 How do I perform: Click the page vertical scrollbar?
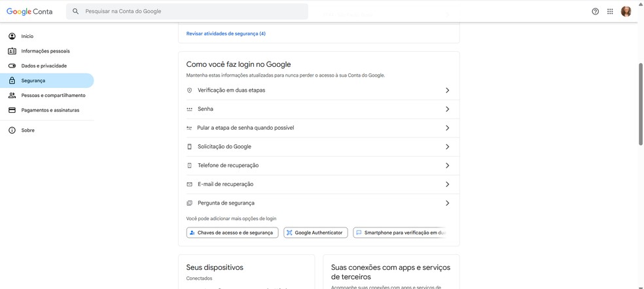point(641,104)
